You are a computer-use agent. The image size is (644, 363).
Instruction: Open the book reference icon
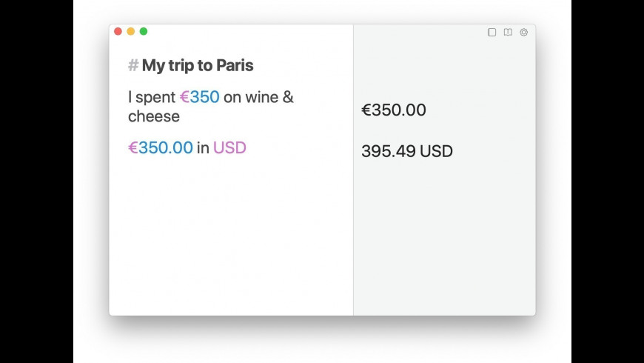[x=508, y=33]
